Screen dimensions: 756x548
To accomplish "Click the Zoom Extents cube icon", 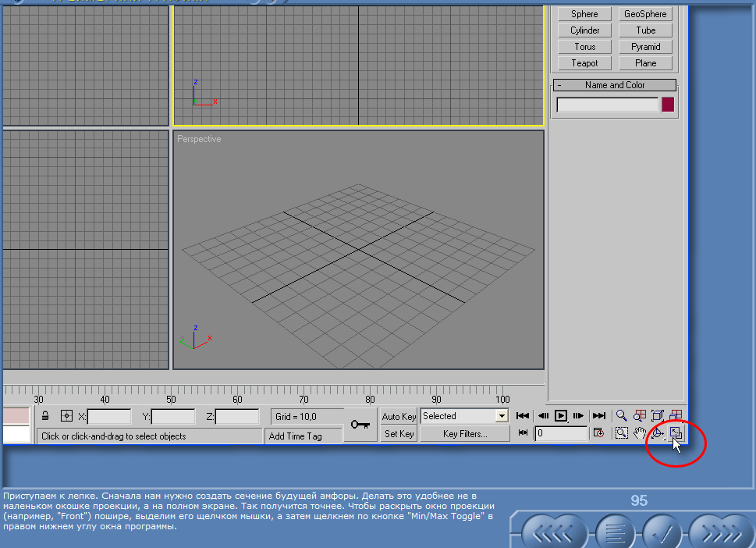I will point(658,415).
